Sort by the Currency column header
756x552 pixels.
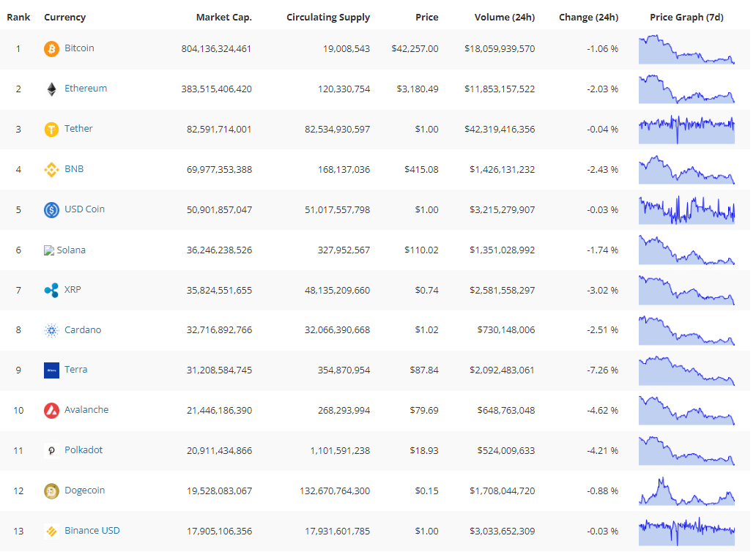tap(65, 18)
